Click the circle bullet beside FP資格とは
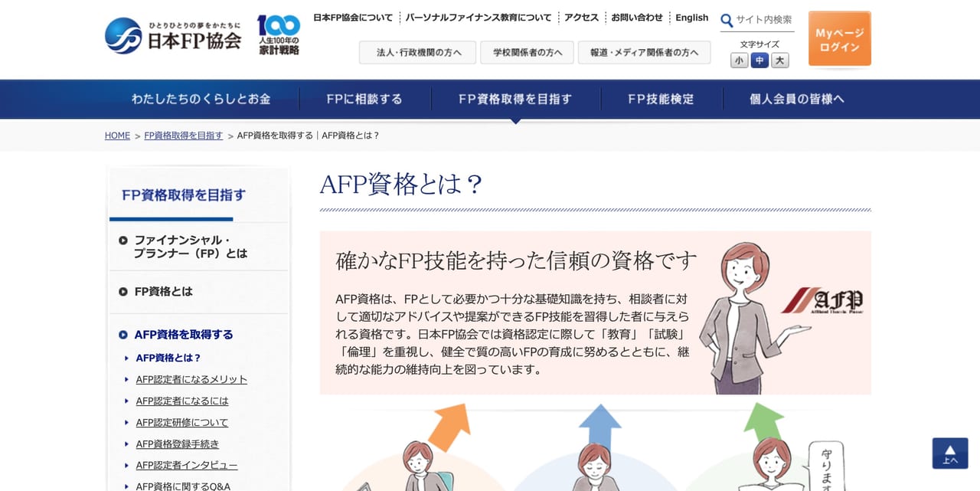 click(x=123, y=292)
